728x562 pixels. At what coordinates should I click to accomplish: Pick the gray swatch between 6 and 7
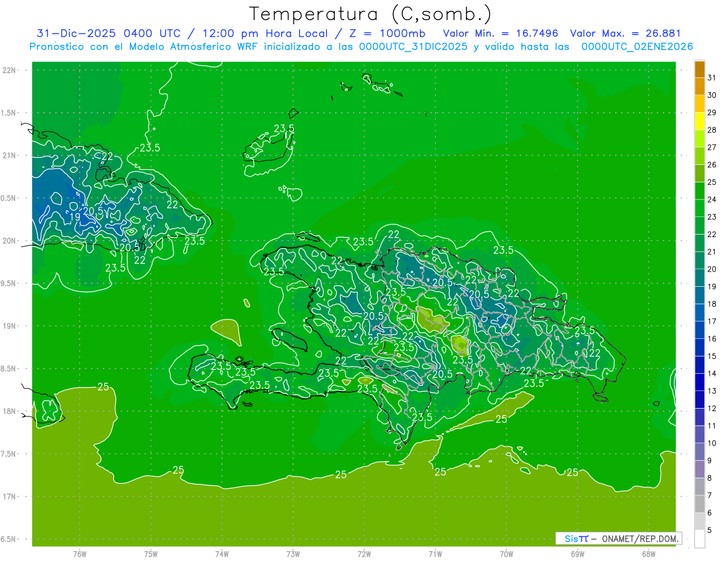pos(699,504)
